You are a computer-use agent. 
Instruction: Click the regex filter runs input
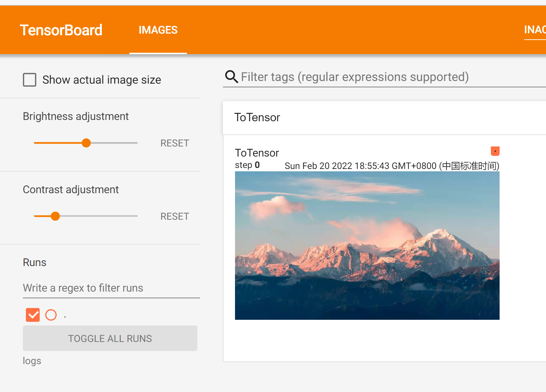[111, 288]
